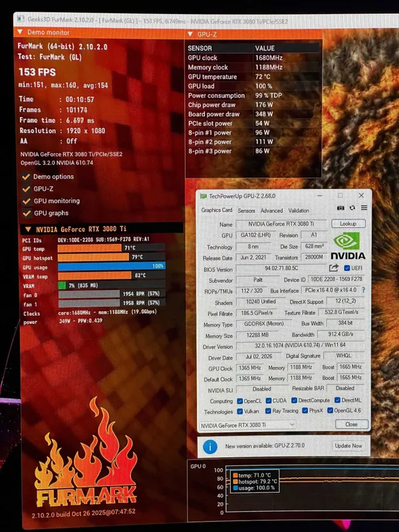Click the GPU-Z title bar app icon
The height and width of the screenshot is (532, 399).
(203, 196)
